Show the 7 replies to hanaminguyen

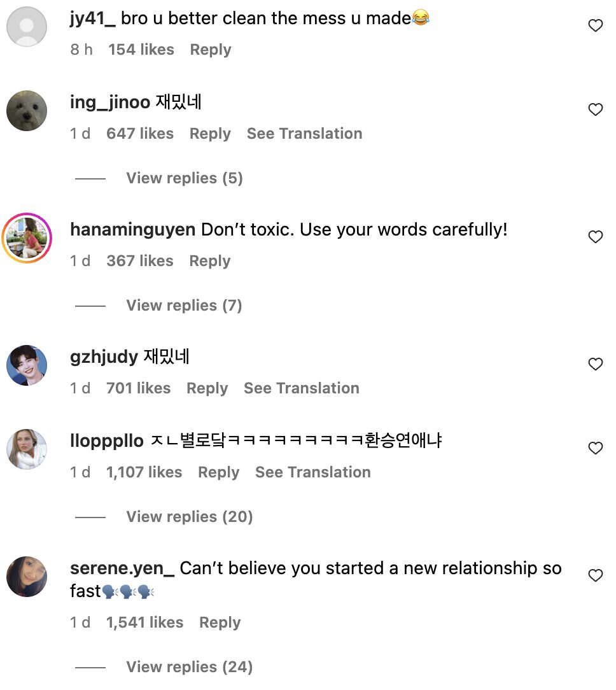[x=184, y=306]
